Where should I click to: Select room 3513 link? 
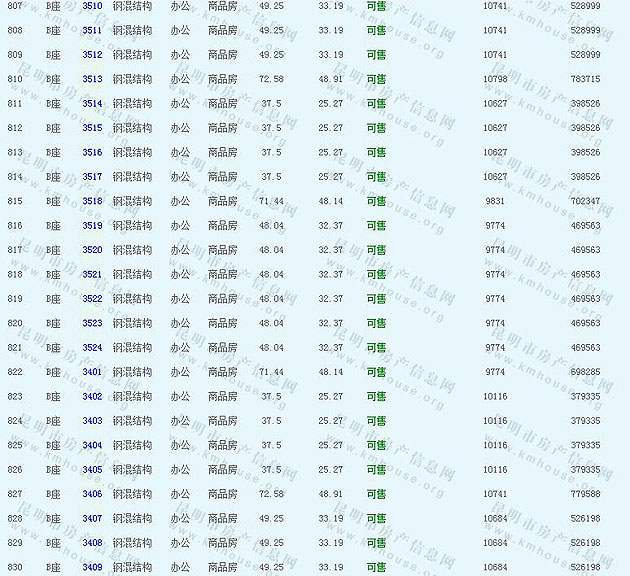pos(92,79)
